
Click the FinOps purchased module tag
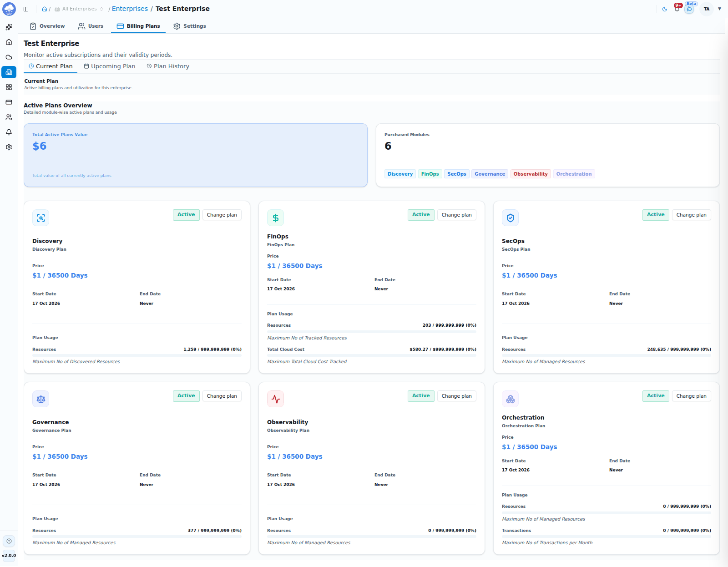[430, 174]
